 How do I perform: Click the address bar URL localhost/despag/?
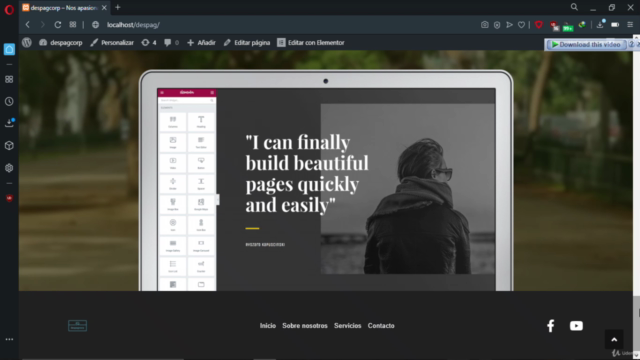(x=133, y=25)
